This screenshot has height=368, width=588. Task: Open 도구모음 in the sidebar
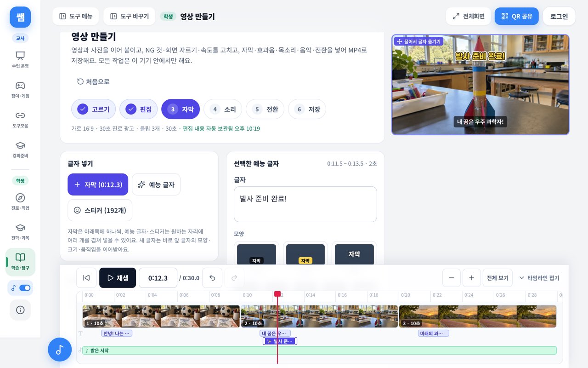[20, 120]
